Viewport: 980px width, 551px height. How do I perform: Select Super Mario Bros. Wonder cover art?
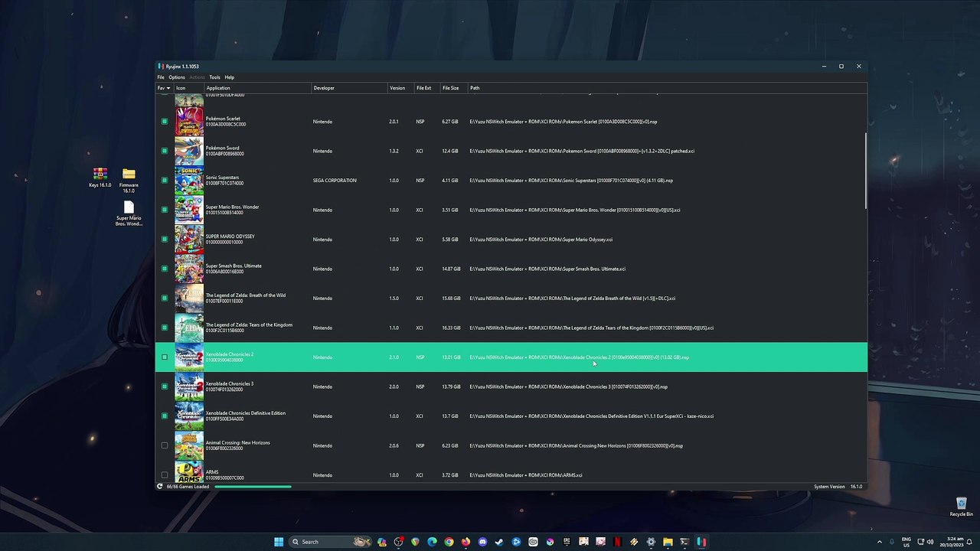pos(189,210)
